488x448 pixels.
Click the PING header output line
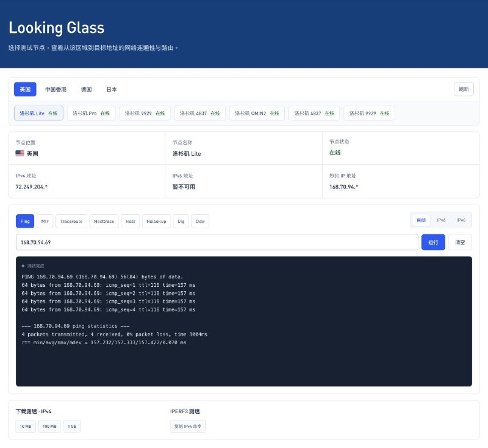coord(102,276)
